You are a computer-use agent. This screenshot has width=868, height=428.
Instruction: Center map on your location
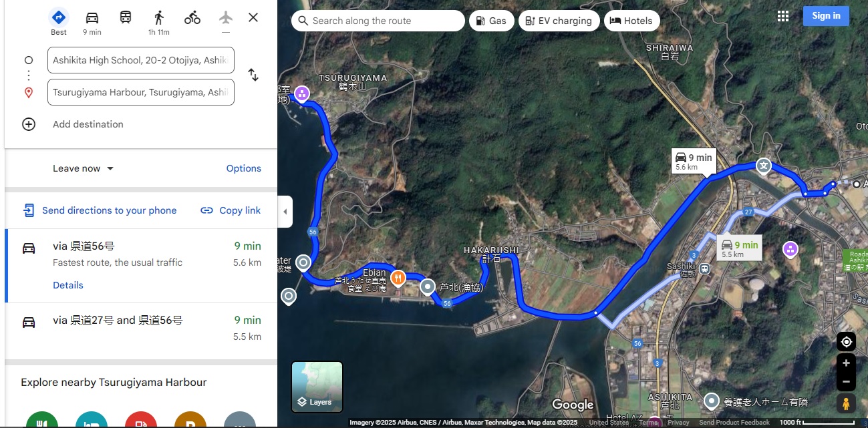coord(846,342)
